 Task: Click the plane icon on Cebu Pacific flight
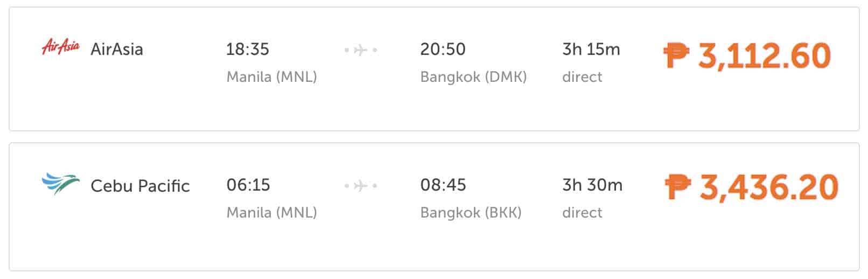[361, 186]
